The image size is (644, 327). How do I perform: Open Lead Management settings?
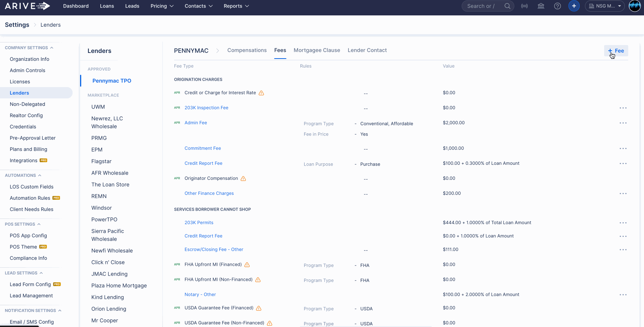click(x=31, y=295)
